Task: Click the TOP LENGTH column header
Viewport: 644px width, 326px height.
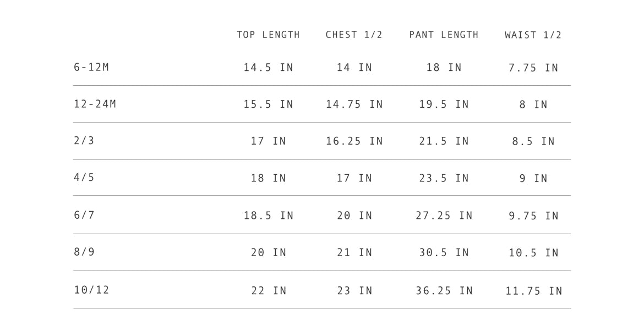Action: click(269, 35)
